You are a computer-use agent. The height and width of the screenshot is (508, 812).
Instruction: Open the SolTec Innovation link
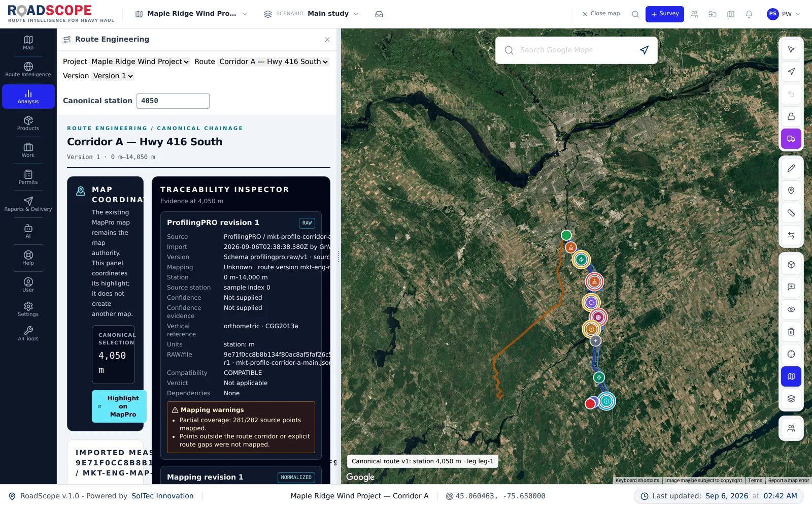[x=162, y=496]
